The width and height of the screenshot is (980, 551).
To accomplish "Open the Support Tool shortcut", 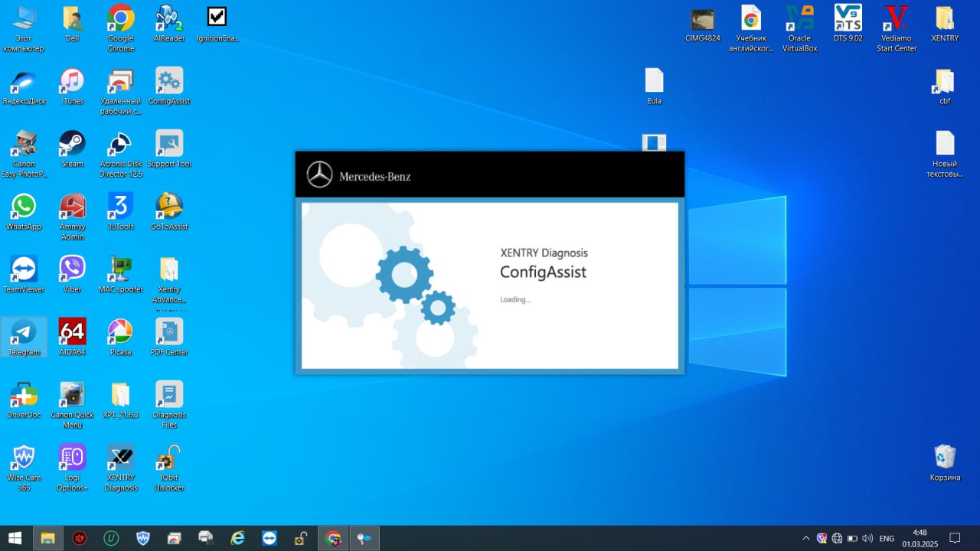I will 169,145.
